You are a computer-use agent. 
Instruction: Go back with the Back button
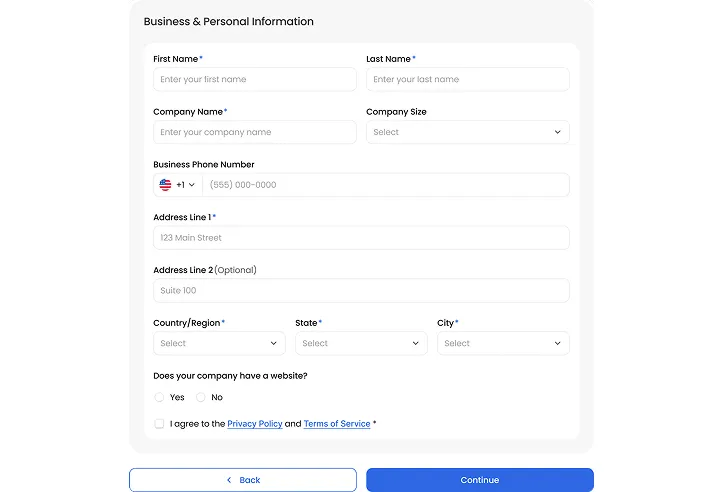click(x=243, y=480)
